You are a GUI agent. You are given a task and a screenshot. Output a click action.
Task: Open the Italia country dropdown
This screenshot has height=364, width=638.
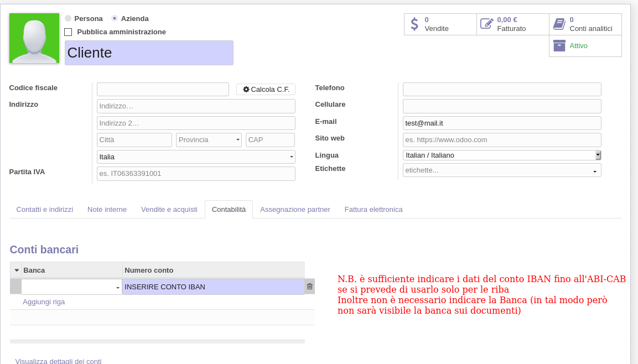pyautogui.click(x=291, y=157)
